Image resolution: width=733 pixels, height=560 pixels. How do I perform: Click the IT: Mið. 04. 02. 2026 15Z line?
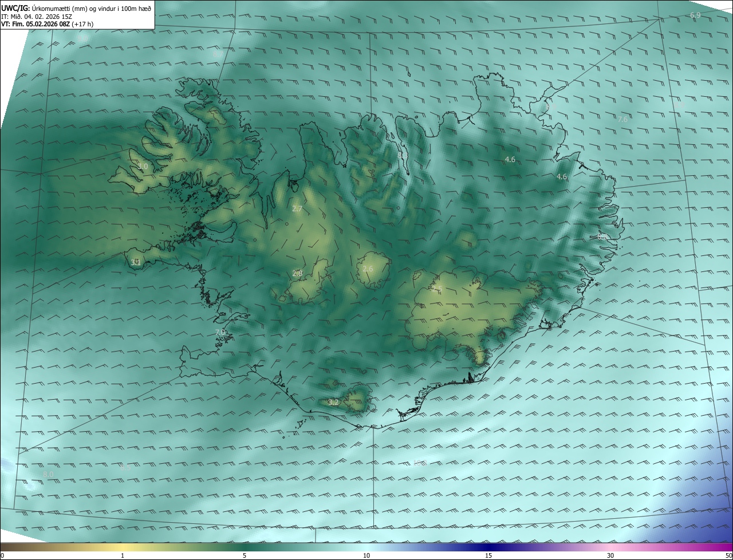[x=36, y=16]
